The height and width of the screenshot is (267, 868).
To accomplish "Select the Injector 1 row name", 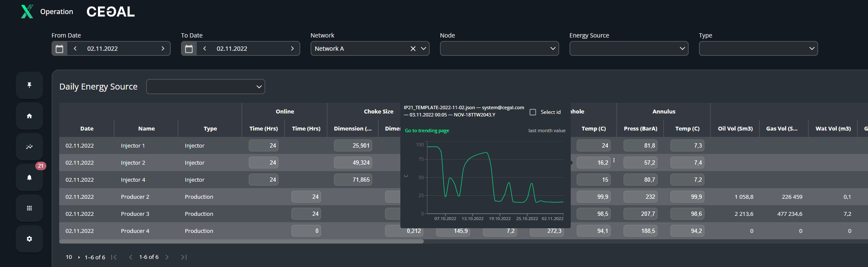I will 133,145.
